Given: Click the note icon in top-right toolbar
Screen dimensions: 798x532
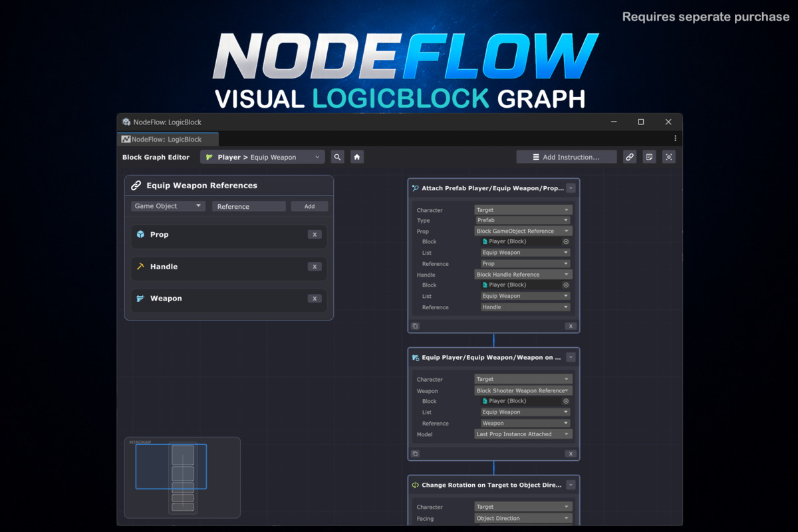Looking at the screenshot, I should tap(650, 157).
